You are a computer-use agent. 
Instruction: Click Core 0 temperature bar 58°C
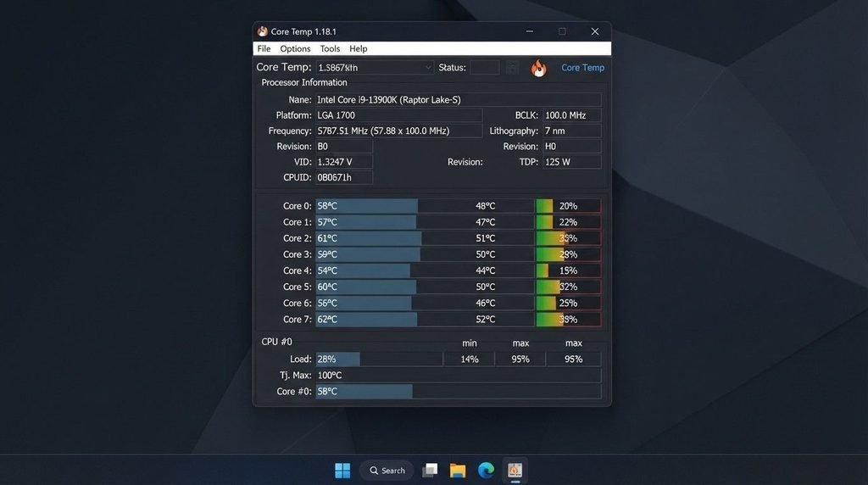[366, 206]
